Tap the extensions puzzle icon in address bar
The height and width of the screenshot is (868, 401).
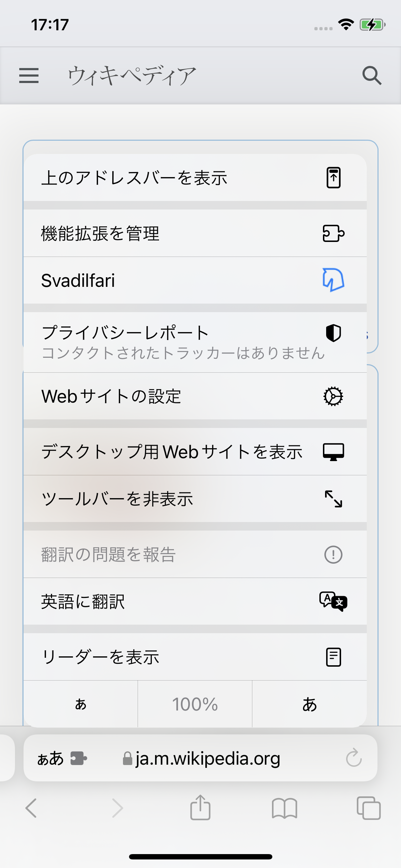(78, 758)
